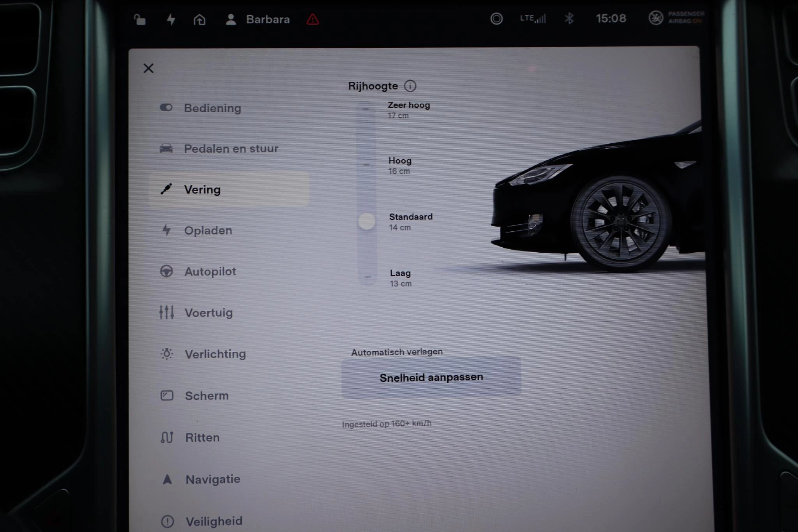Toggle the Bediening controls switch
The height and width of the screenshot is (532, 798).
pos(167,107)
